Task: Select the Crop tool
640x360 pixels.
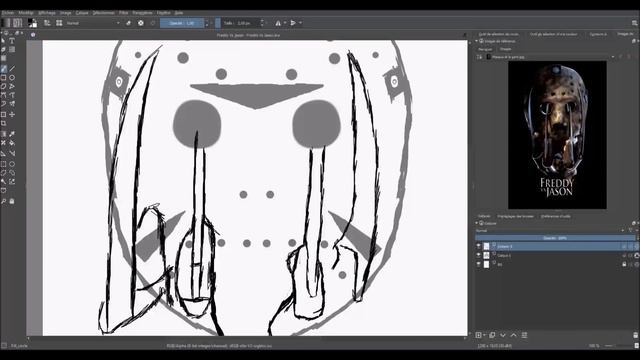Action: click(x=3, y=123)
